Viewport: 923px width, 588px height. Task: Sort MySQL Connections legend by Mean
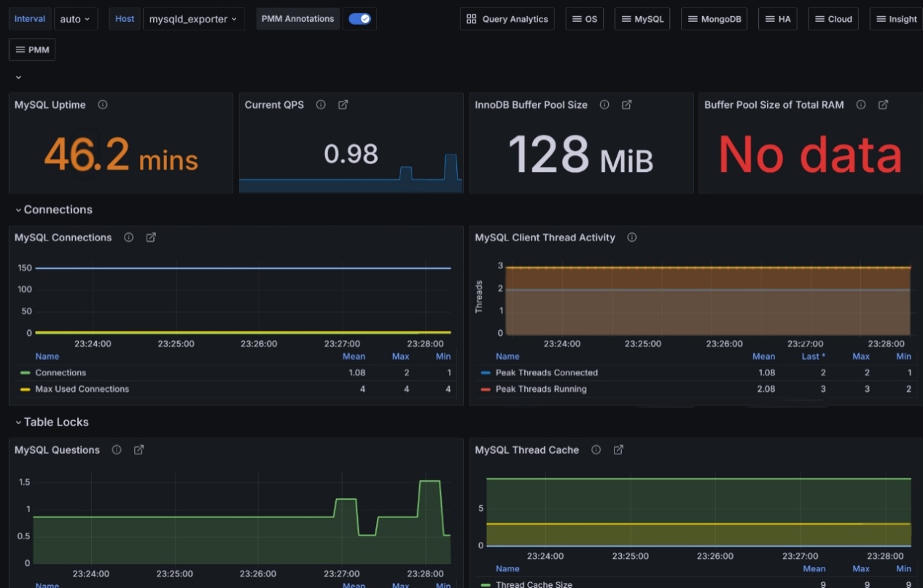tap(354, 356)
